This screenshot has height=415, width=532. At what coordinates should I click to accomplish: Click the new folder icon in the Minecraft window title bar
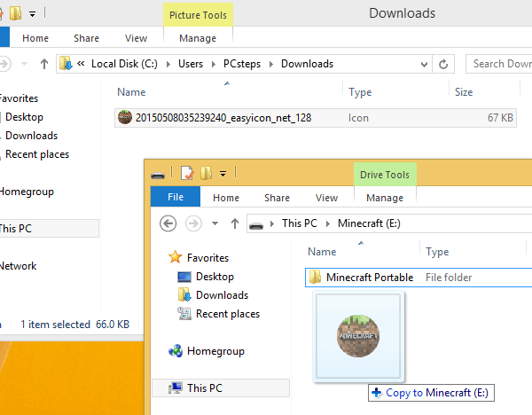pos(206,173)
